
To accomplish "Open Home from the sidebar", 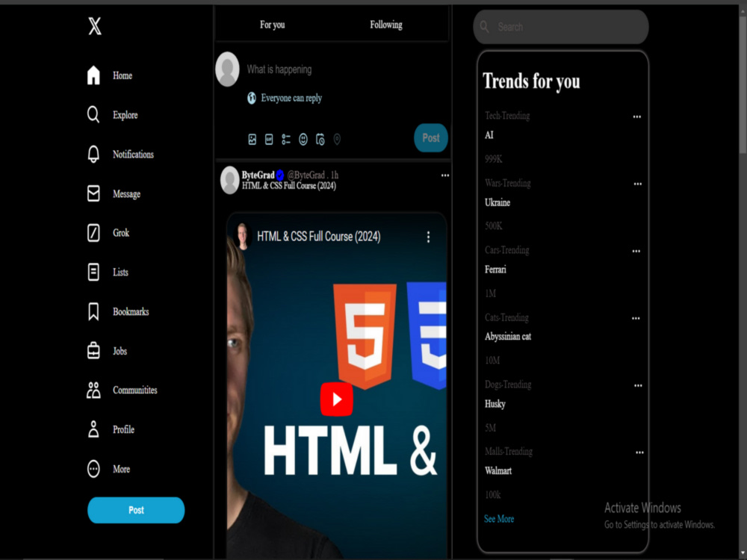I will (110, 75).
